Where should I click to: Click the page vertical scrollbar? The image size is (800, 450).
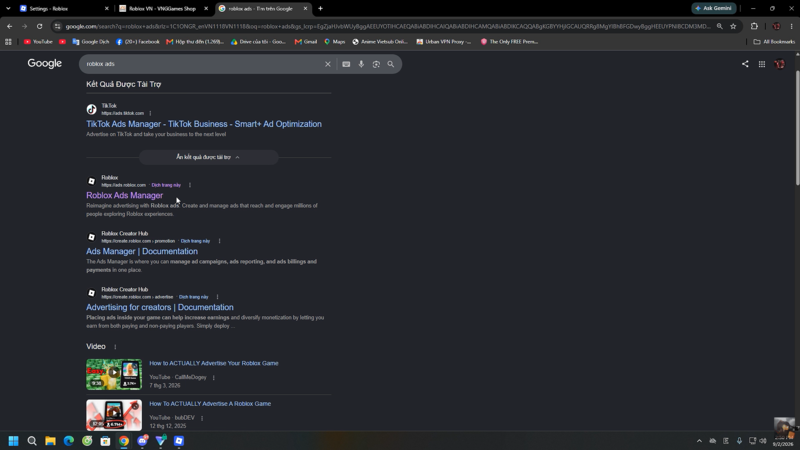pos(797,128)
